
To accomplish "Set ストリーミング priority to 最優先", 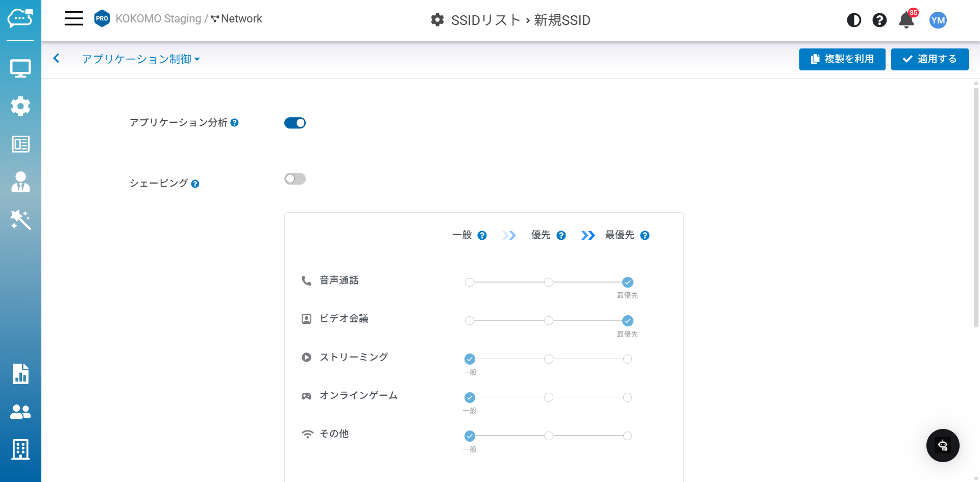I will 627,359.
